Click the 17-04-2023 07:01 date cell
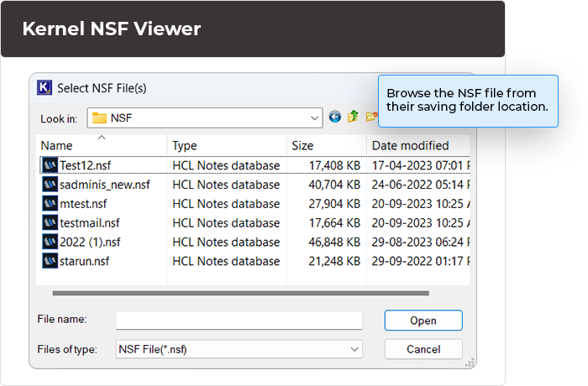Screen dimensions: 588x386 (x=421, y=165)
